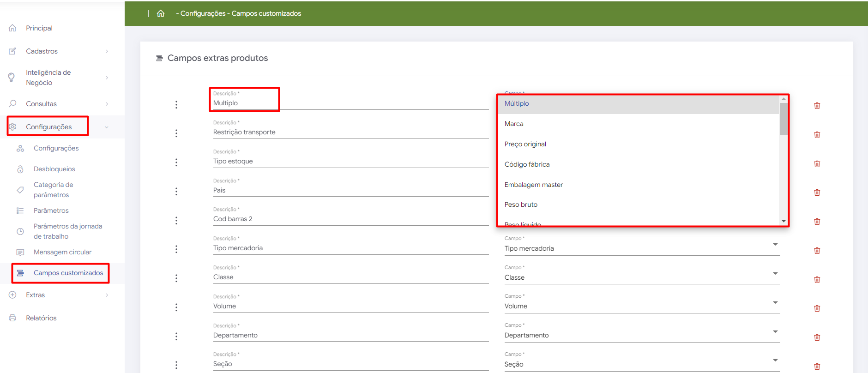
Task: Click the trash icon for Tipo estoque
Action: (817, 164)
